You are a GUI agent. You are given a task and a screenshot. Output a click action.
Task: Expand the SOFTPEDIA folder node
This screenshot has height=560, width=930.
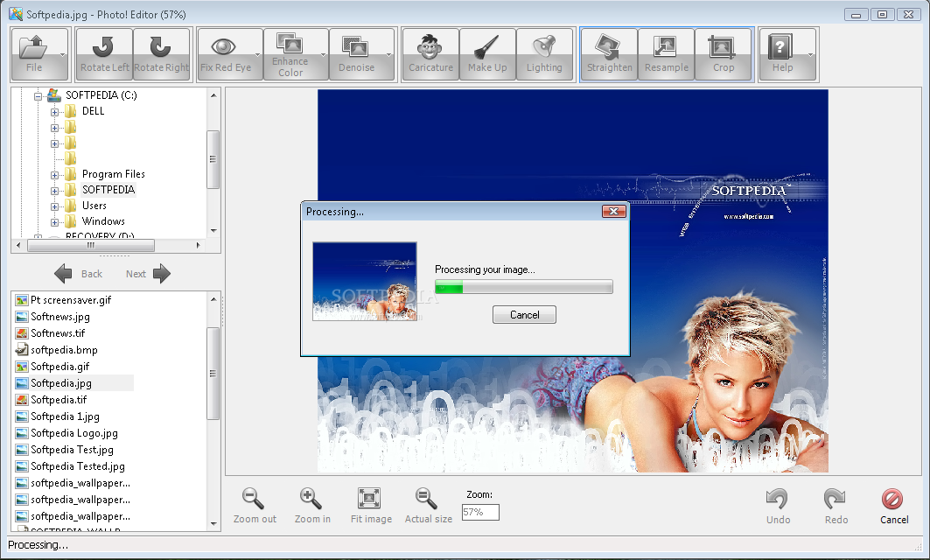coord(54,191)
